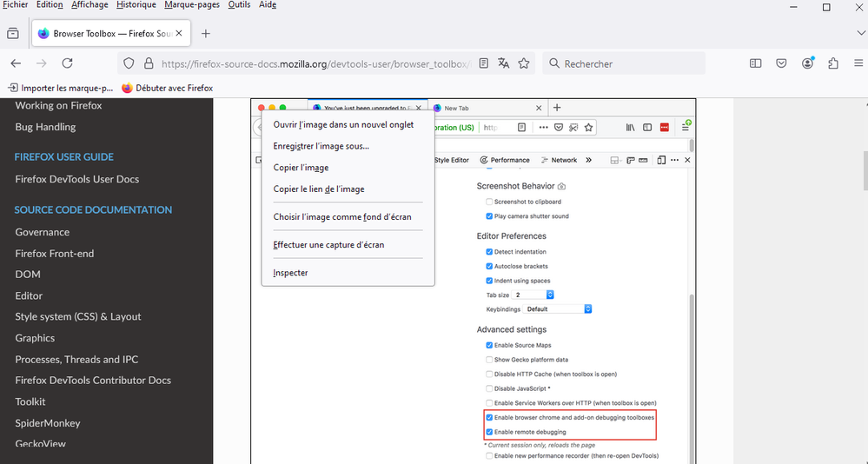868x464 pixels.
Task: Open tracking protection shield panel
Action: [129, 63]
